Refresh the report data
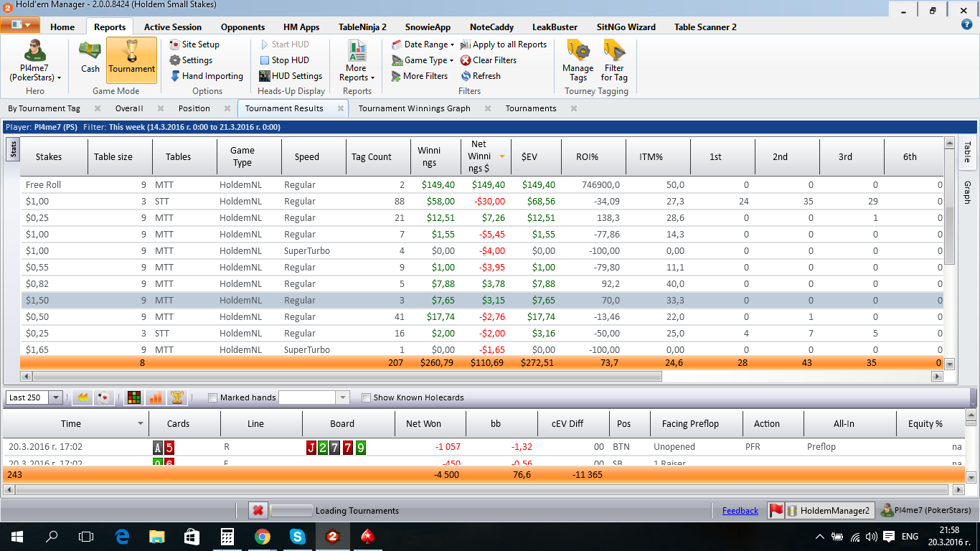This screenshot has height=551, width=980. (x=480, y=76)
